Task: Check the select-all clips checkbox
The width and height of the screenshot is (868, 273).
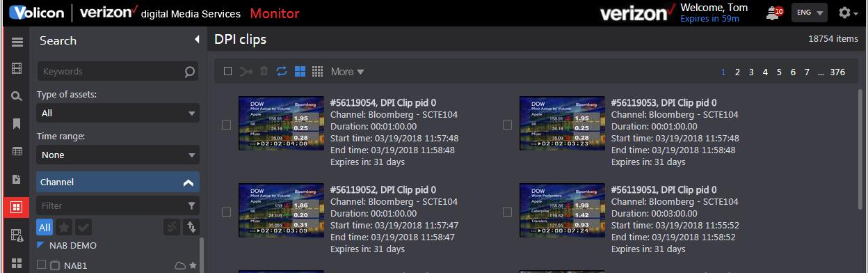Action: (x=227, y=71)
